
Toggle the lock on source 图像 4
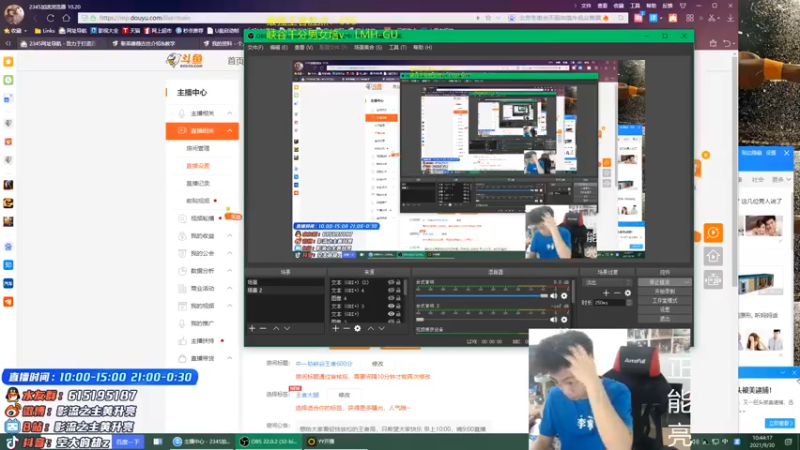click(x=398, y=298)
